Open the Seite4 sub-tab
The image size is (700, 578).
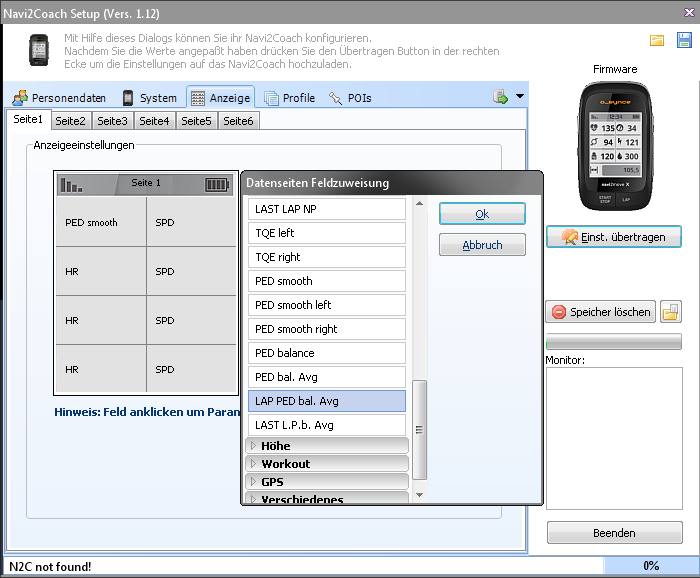point(154,121)
